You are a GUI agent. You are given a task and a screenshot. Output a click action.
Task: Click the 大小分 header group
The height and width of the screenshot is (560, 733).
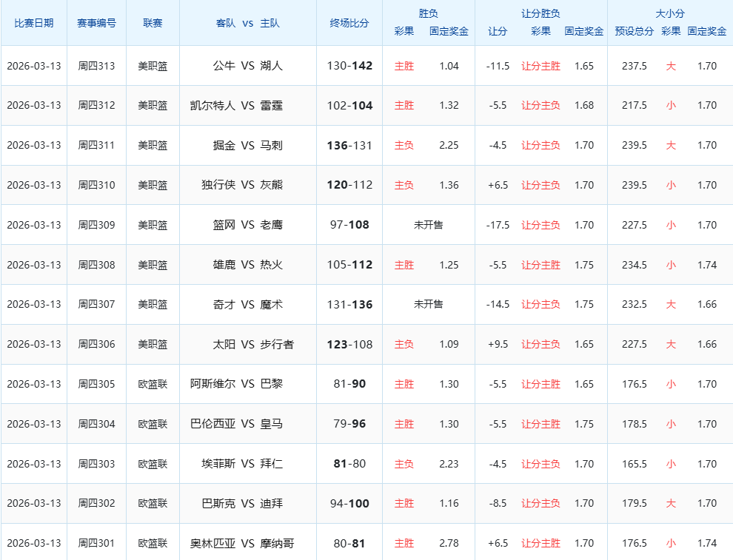[x=670, y=13]
